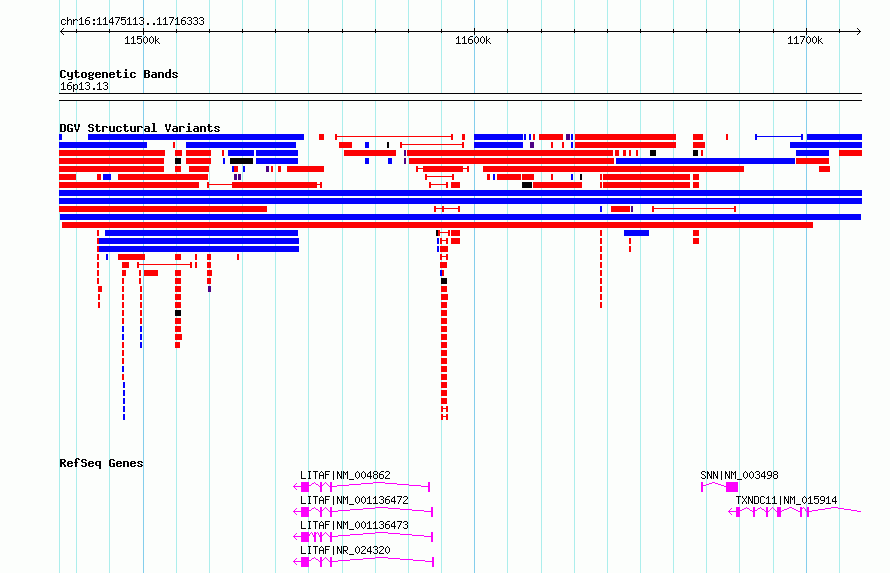Open the TXNDC11|NM_015914 gene label

pyautogui.click(x=786, y=500)
